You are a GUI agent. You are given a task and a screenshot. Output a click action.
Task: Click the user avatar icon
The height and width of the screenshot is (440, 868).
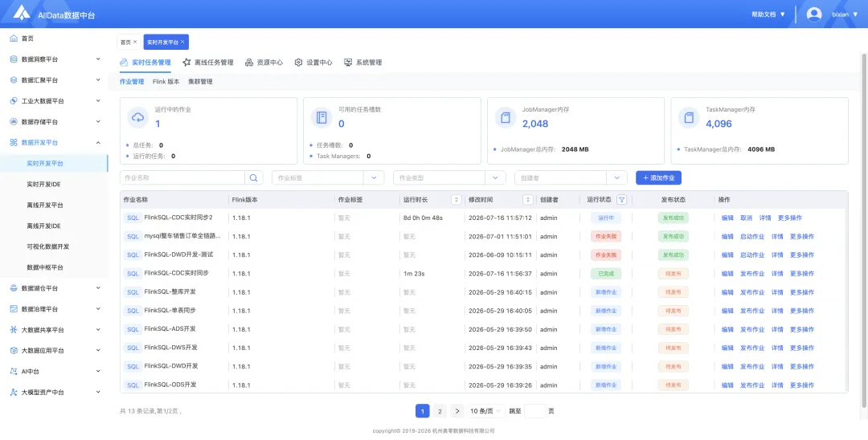tap(813, 14)
